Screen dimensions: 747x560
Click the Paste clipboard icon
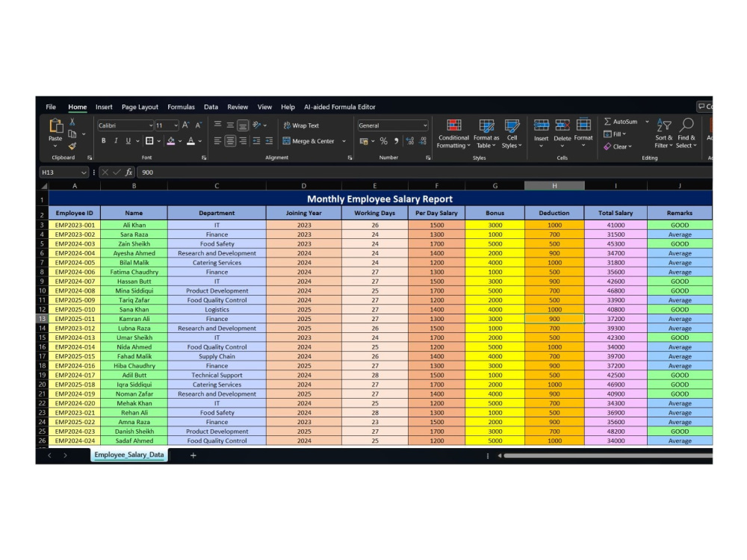tap(55, 126)
